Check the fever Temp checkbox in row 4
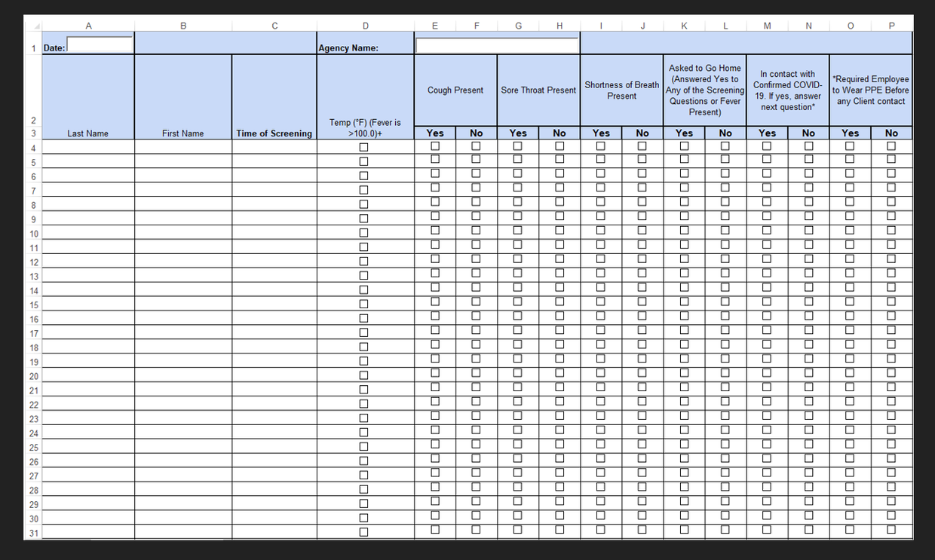Image resolution: width=935 pixels, height=560 pixels. click(x=363, y=147)
